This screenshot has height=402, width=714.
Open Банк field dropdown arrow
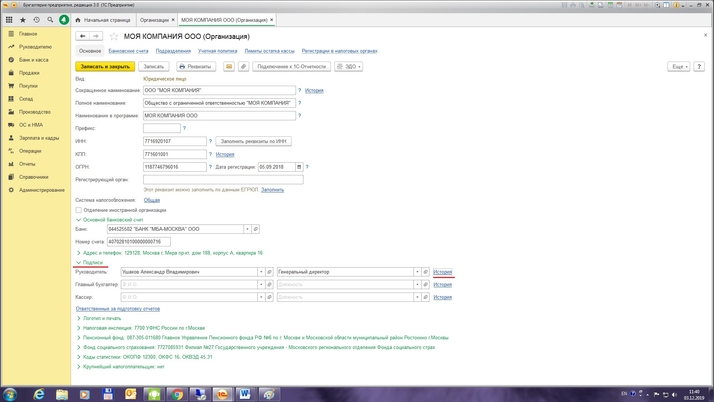coord(247,229)
